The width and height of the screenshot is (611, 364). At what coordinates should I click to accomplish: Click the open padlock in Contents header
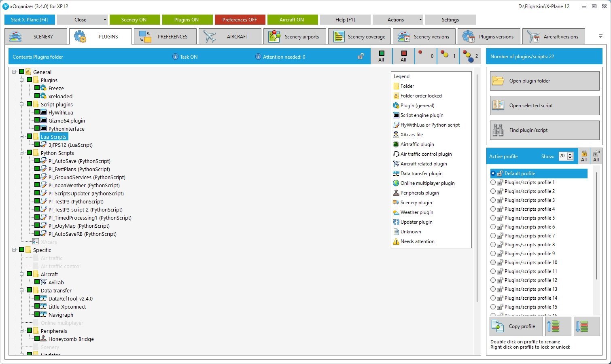[x=361, y=57]
